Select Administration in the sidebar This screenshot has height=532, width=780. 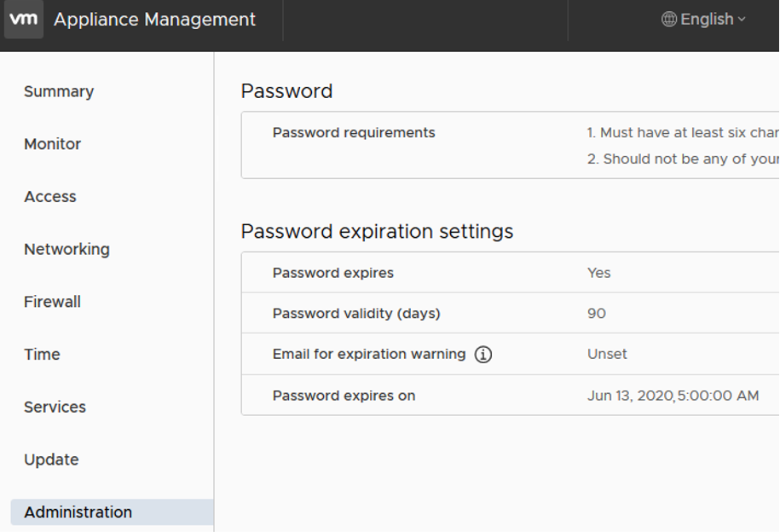(x=77, y=512)
